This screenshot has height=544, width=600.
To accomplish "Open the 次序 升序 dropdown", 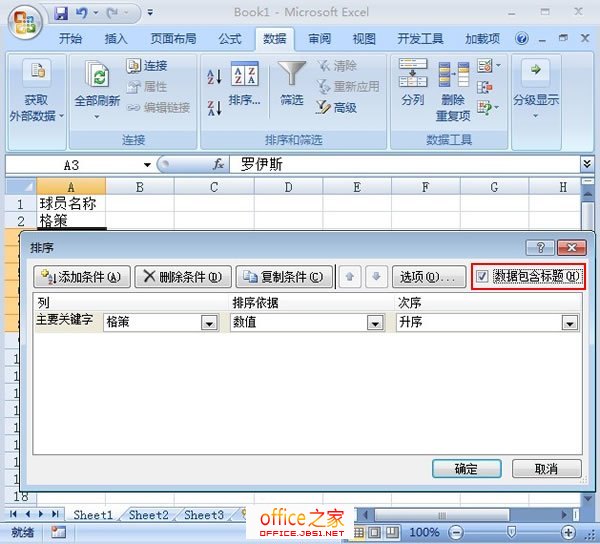I will (569, 323).
